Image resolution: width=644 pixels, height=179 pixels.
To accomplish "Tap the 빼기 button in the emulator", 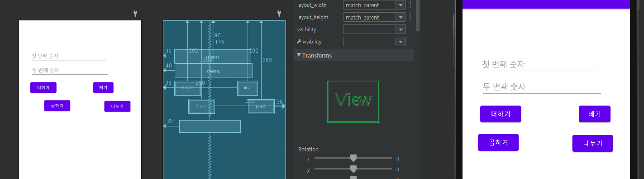I will tap(595, 114).
